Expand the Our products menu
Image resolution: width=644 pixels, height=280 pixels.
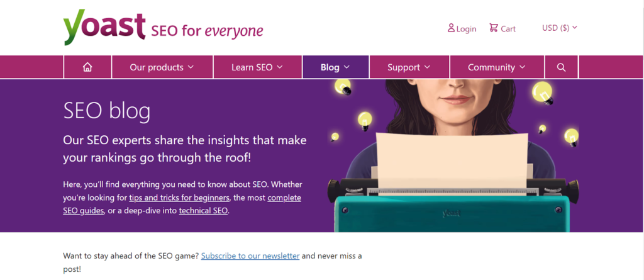pyautogui.click(x=162, y=67)
